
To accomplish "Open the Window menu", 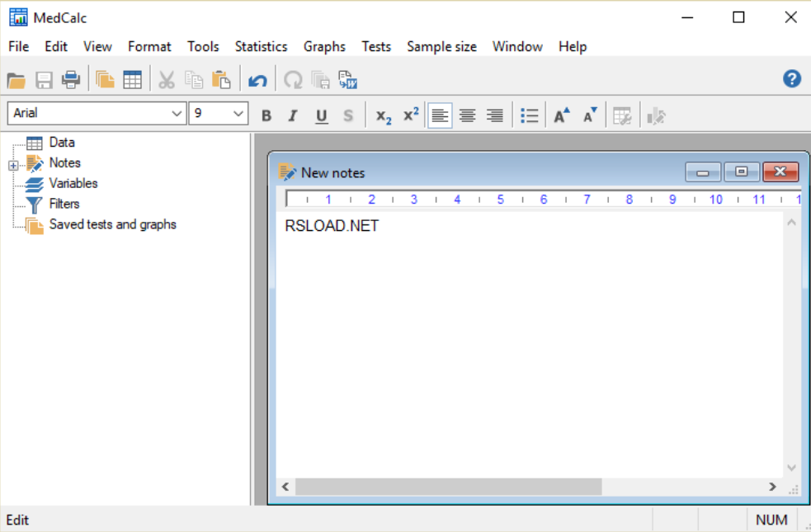I will click(517, 46).
